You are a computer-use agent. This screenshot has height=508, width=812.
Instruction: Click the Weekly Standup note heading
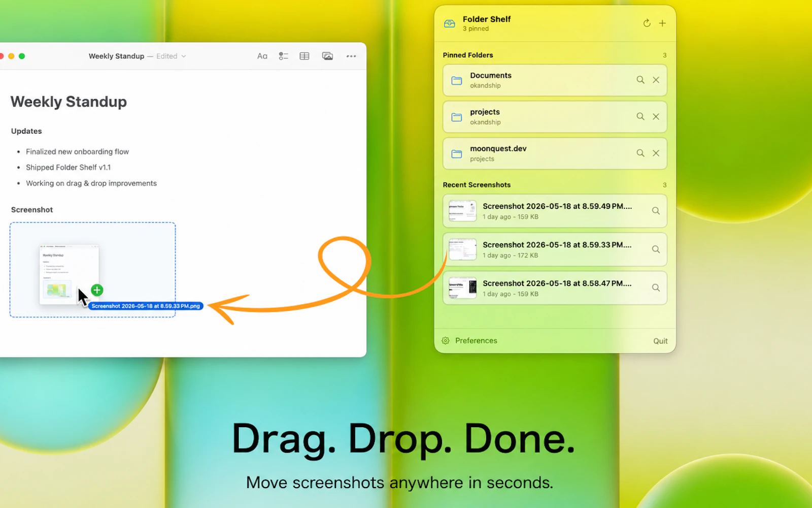(69, 102)
